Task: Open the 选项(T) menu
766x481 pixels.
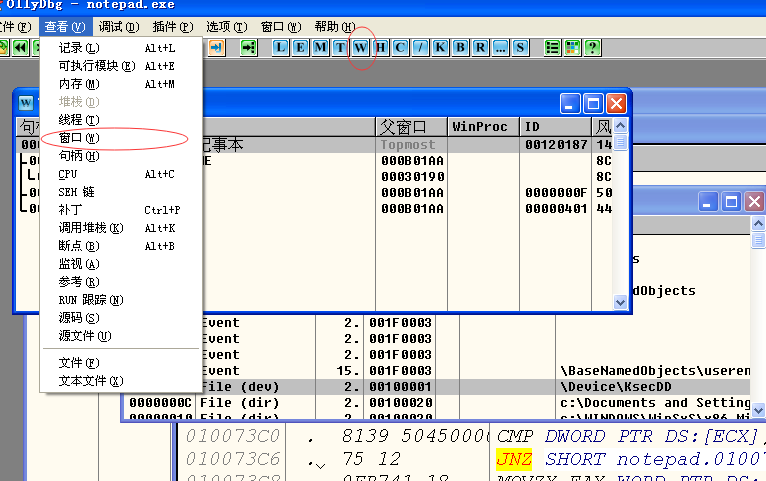Action: [227, 26]
